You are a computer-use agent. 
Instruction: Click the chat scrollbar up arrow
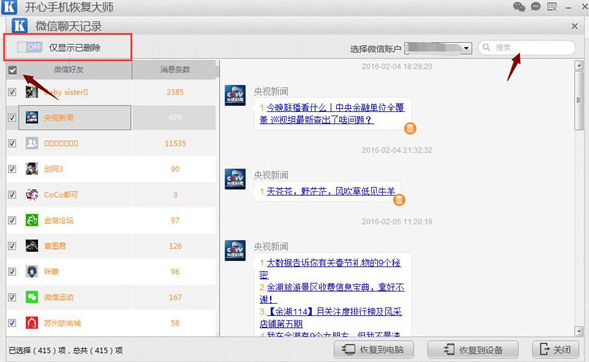579,65
